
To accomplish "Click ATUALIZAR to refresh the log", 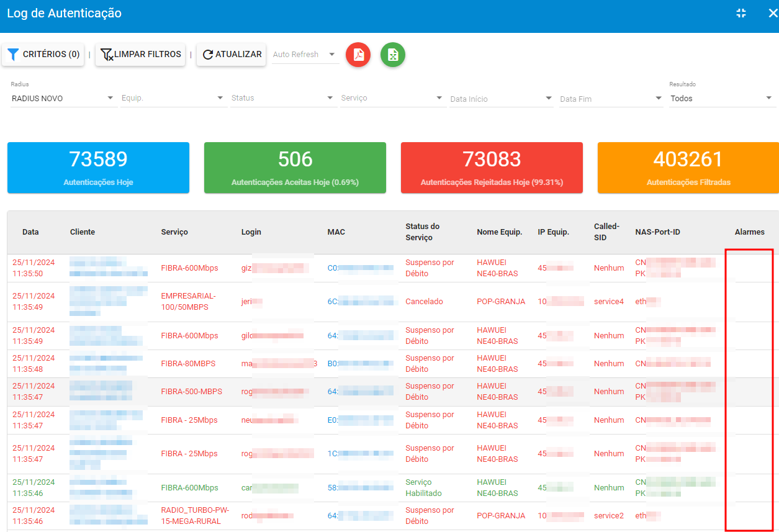I will tap(232, 55).
